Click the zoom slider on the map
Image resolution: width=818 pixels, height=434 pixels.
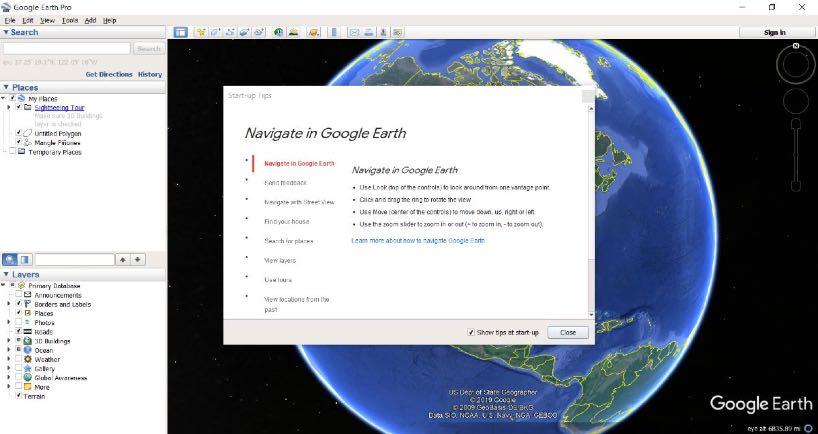796,155
